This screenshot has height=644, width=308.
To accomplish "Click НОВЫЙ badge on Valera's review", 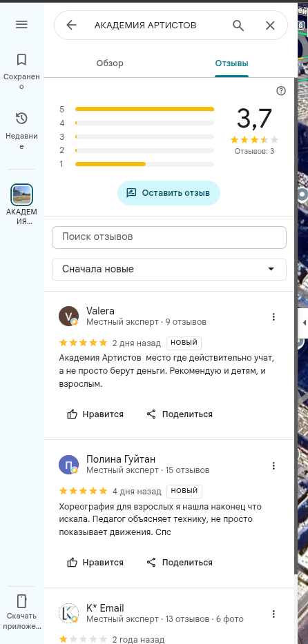I will [x=184, y=343].
